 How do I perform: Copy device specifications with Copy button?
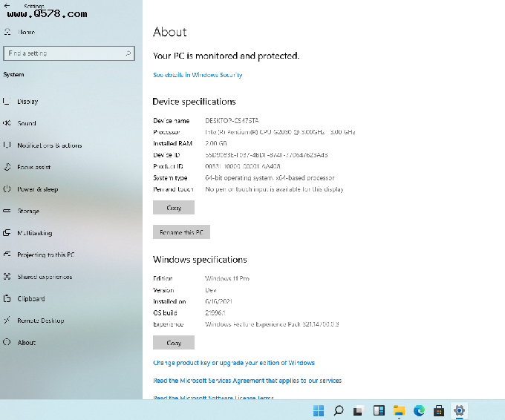174,208
